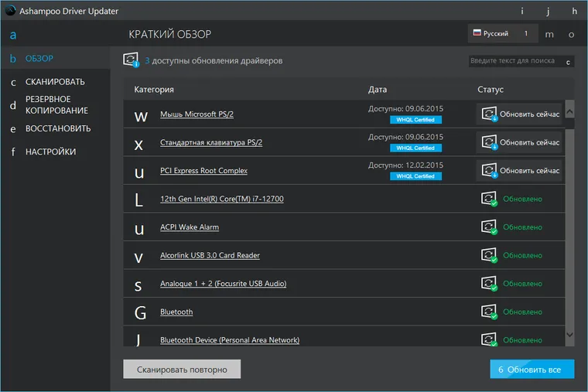Viewport: 588px width, 392px height.
Task: Open the Стандартная клавиатура PS/2 link
Action: pyautogui.click(x=211, y=142)
